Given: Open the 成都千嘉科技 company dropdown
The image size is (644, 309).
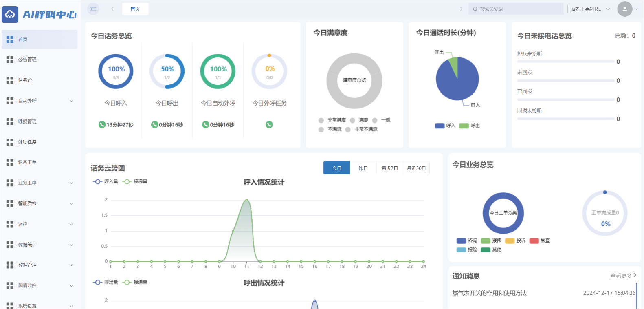Looking at the screenshot, I should 590,9.
